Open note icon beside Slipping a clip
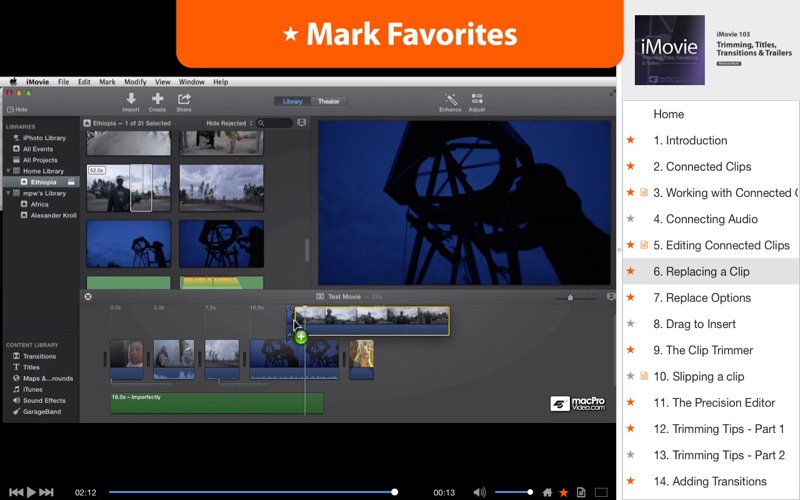This screenshot has width=800, height=500. click(x=644, y=376)
